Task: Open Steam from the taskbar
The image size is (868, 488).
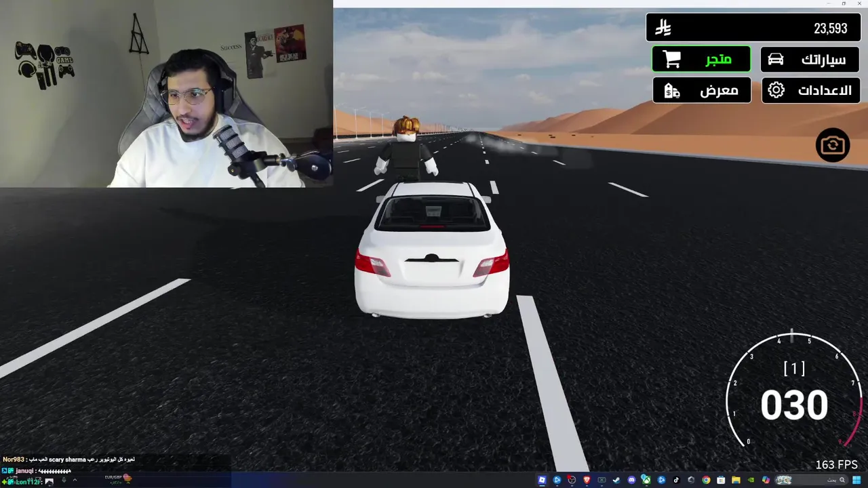Action: [616, 480]
